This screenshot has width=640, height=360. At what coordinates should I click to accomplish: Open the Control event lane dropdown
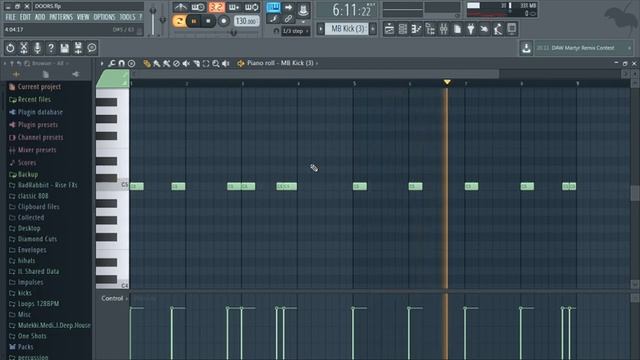click(x=114, y=298)
